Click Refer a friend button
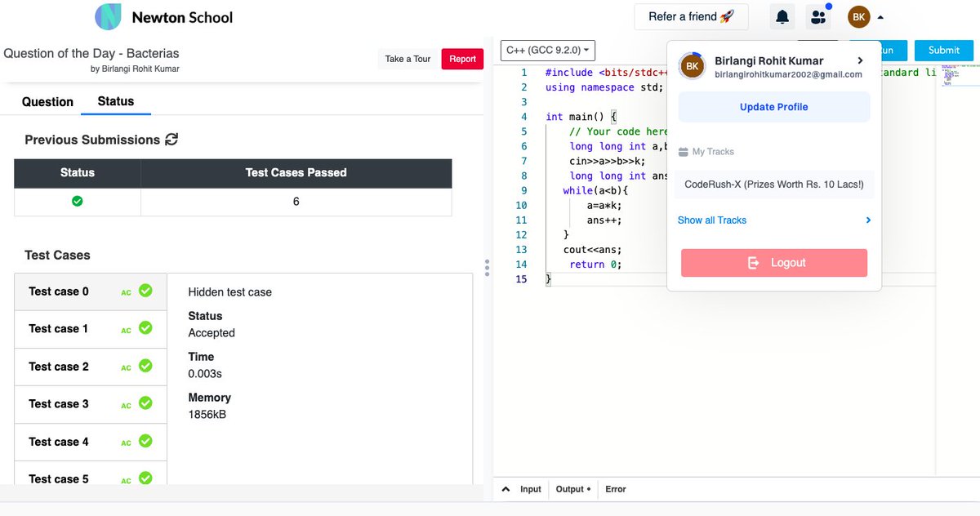The height and width of the screenshot is (516, 980). click(691, 16)
